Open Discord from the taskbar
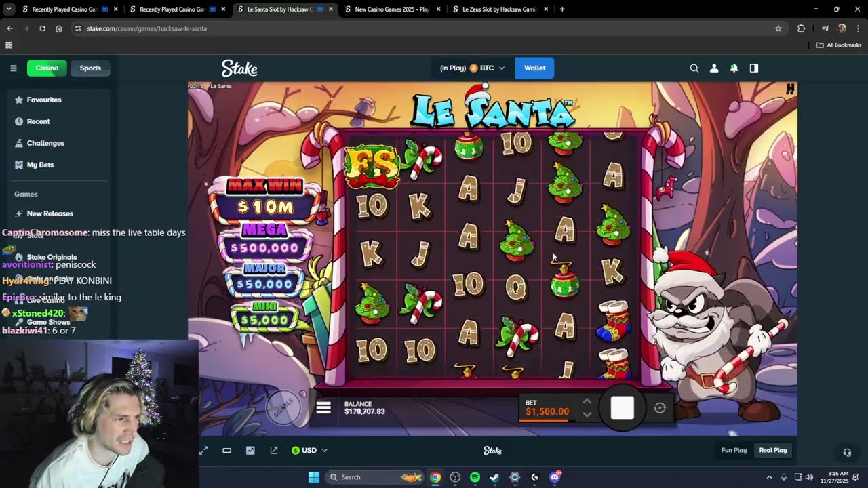Image resolution: width=868 pixels, height=488 pixels. click(555, 477)
